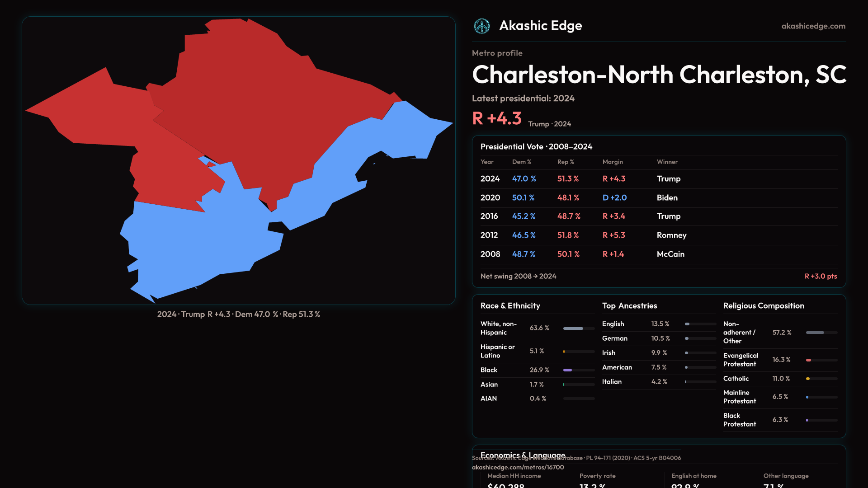The width and height of the screenshot is (868, 488).
Task: Click the Net swing R +3.0 pts value
Action: click(x=820, y=277)
